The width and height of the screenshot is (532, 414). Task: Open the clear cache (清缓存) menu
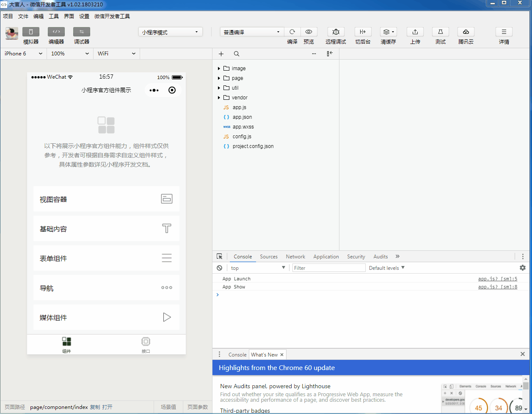coord(388,32)
